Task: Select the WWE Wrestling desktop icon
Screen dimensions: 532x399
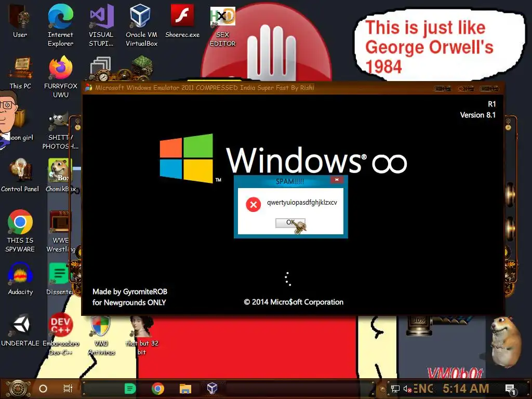Action: point(60,231)
